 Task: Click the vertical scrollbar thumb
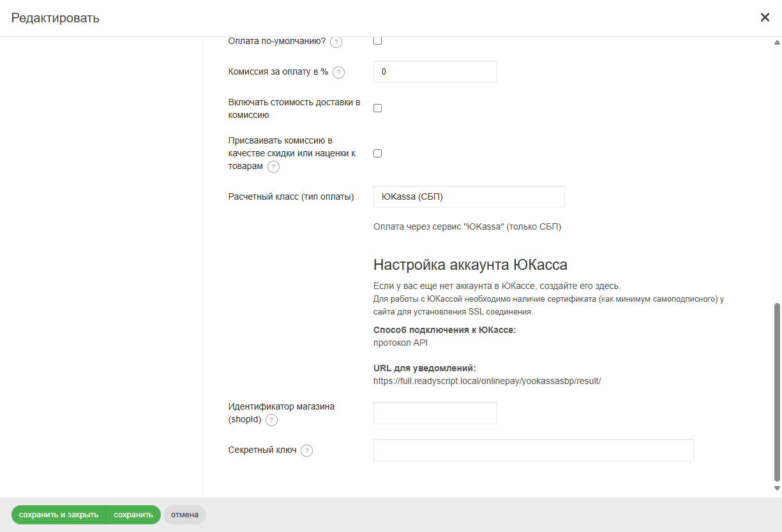(777, 392)
